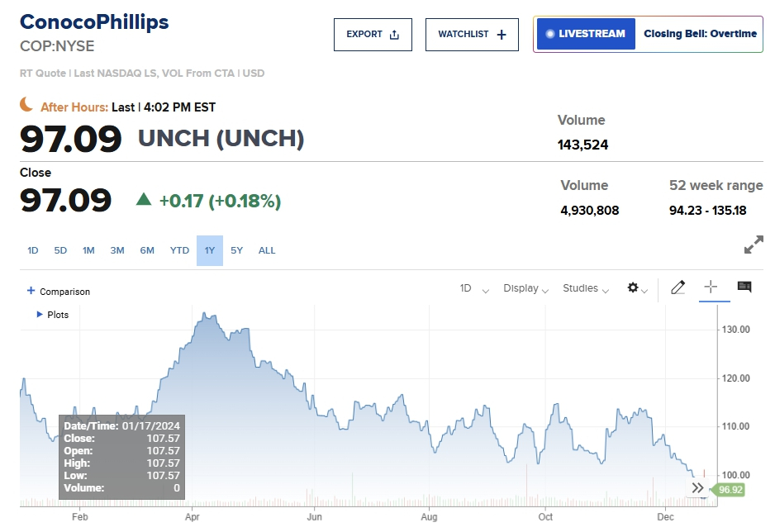Select the 5Y time range tab

click(237, 250)
